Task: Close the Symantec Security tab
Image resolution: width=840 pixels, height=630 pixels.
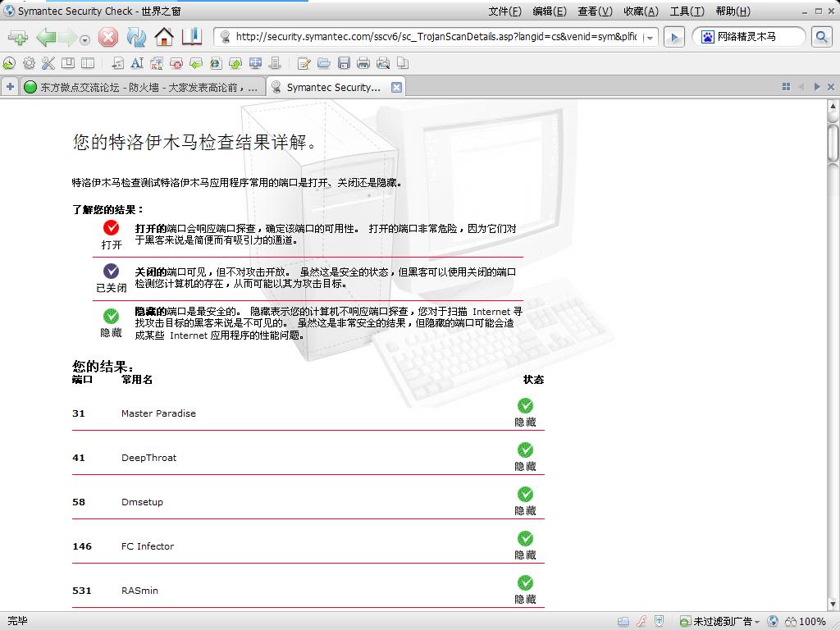Action: pyautogui.click(x=396, y=87)
